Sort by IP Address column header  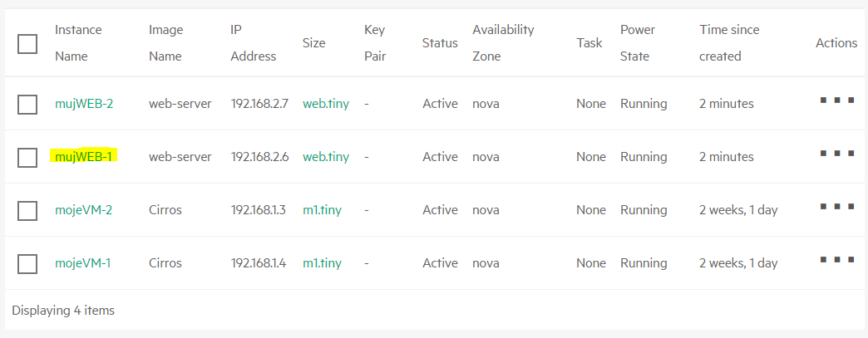[x=254, y=42]
